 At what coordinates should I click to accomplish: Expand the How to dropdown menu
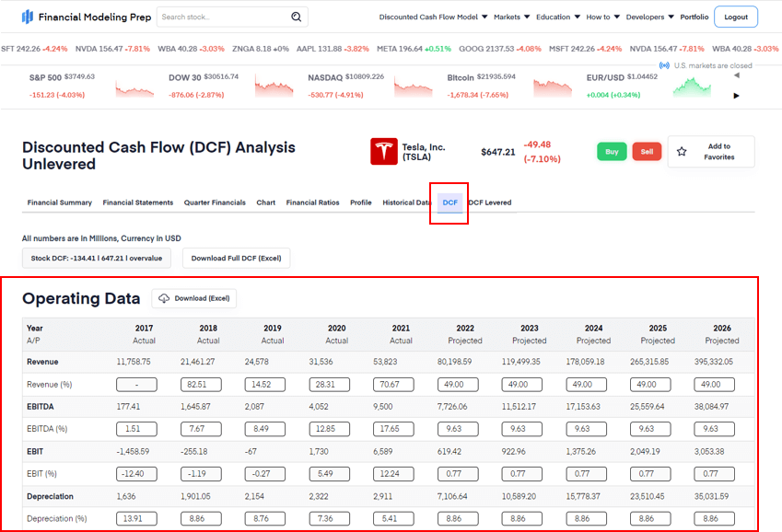click(x=602, y=17)
